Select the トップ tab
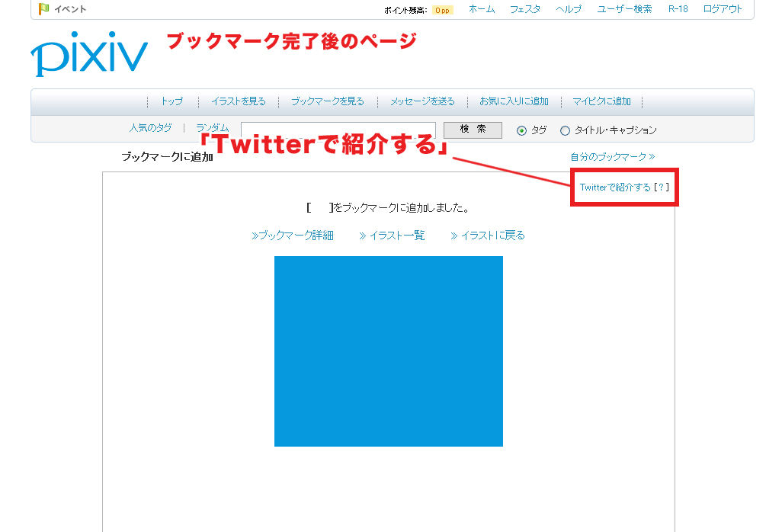The height and width of the screenshot is (532, 782). [171, 101]
